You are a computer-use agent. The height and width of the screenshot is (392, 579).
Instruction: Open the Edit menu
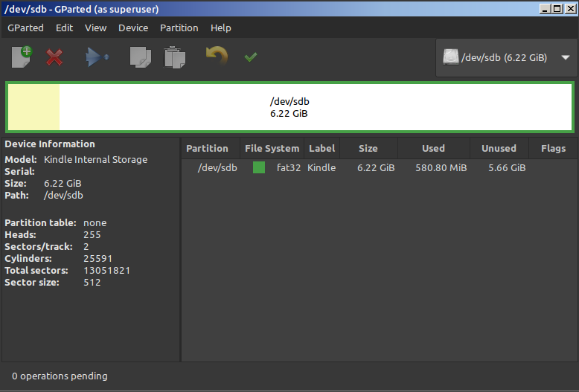(64, 28)
